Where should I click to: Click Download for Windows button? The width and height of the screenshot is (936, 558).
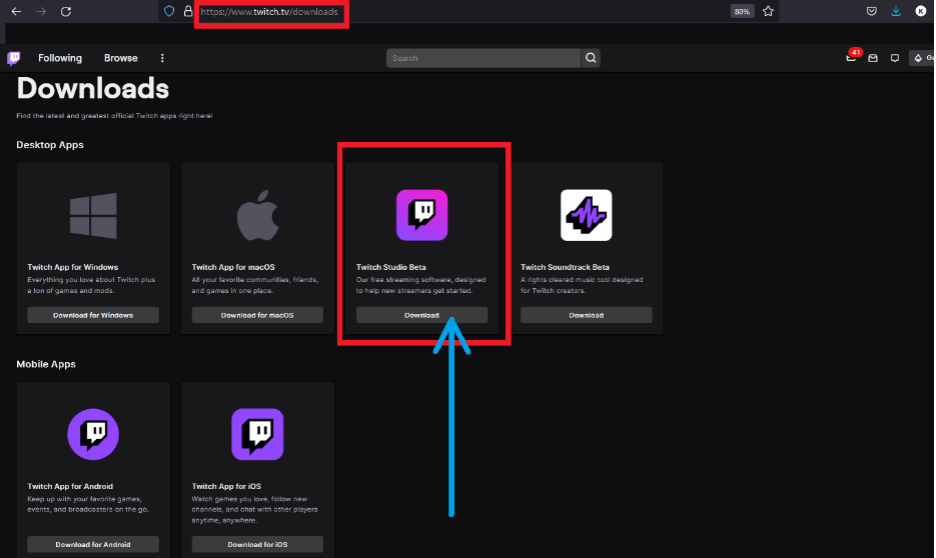pos(93,315)
